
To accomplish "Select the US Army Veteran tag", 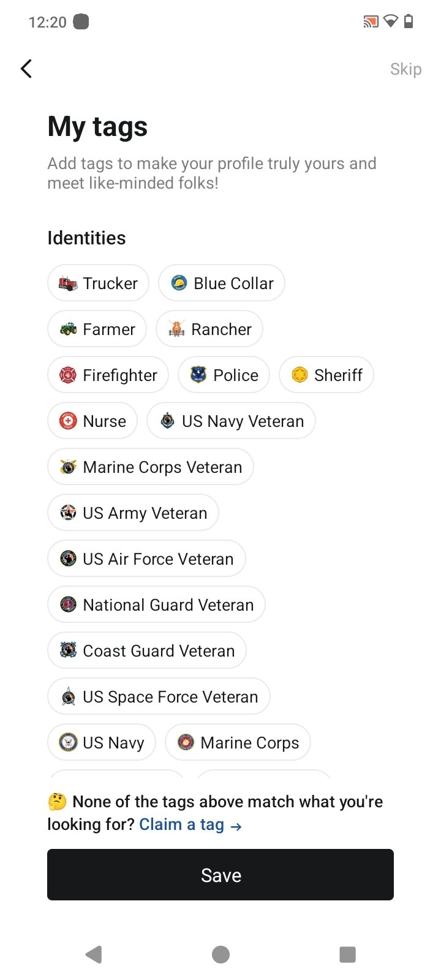I will [x=133, y=513].
